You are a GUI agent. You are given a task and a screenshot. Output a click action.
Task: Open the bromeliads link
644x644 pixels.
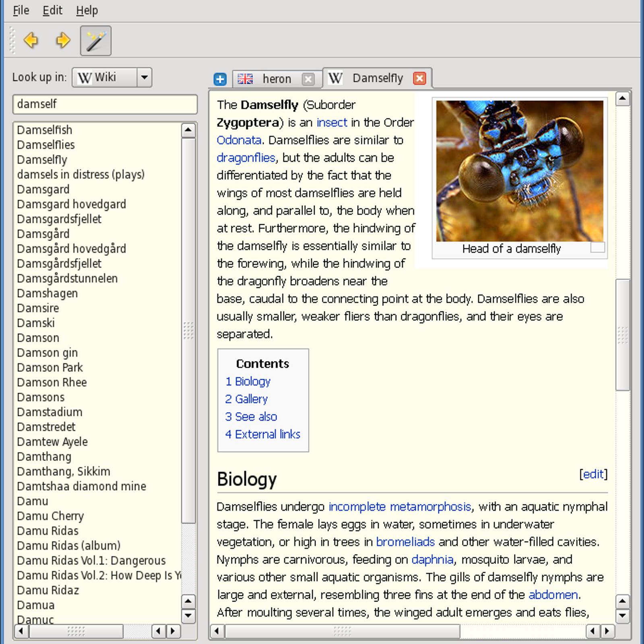click(x=405, y=542)
